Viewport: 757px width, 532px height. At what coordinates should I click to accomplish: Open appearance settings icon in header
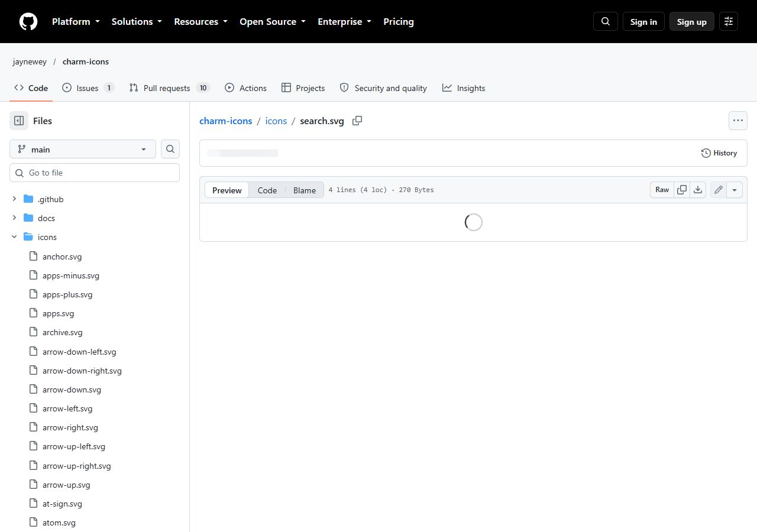click(x=729, y=21)
